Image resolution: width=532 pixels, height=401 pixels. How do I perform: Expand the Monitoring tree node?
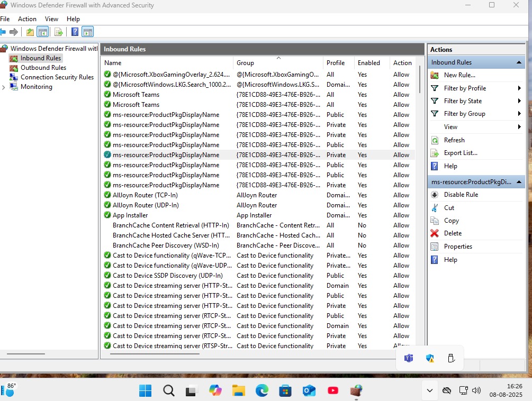[3, 87]
